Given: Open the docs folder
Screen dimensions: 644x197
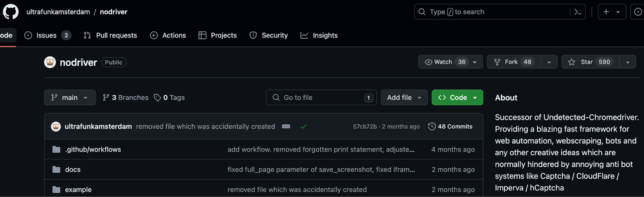Looking at the screenshot, I should (73, 170).
